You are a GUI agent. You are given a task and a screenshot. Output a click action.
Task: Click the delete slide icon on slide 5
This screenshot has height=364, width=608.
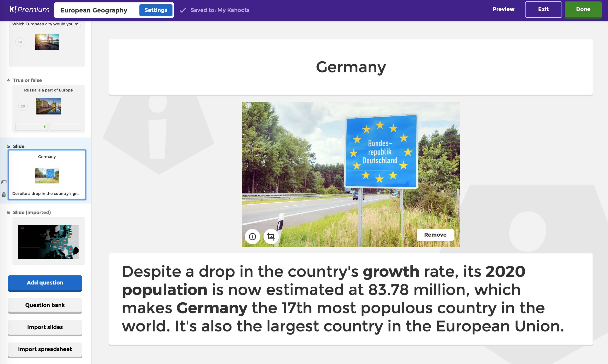(4, 194)
